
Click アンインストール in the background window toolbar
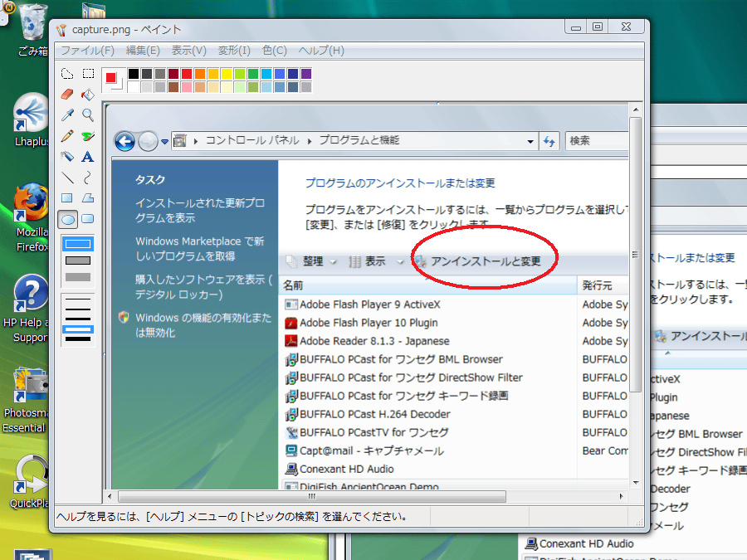click(701, 336)
